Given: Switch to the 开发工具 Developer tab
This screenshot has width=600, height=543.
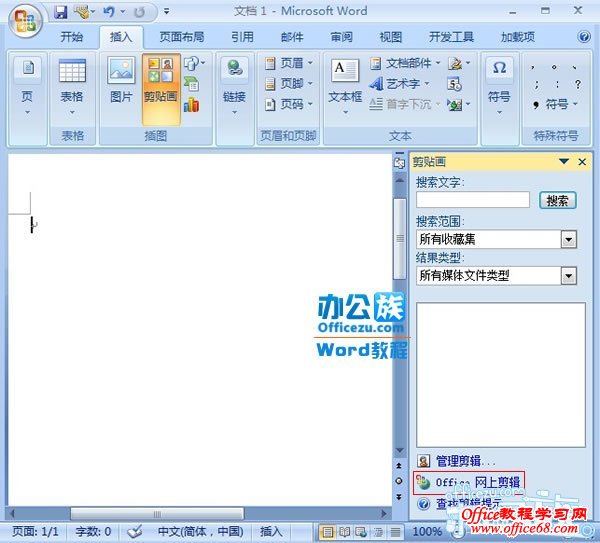Looking at the screenshot, I should click(x=451, y=37).
